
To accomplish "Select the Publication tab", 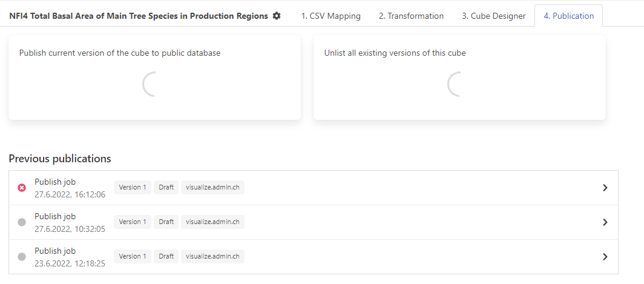I will tap(568, 16).
